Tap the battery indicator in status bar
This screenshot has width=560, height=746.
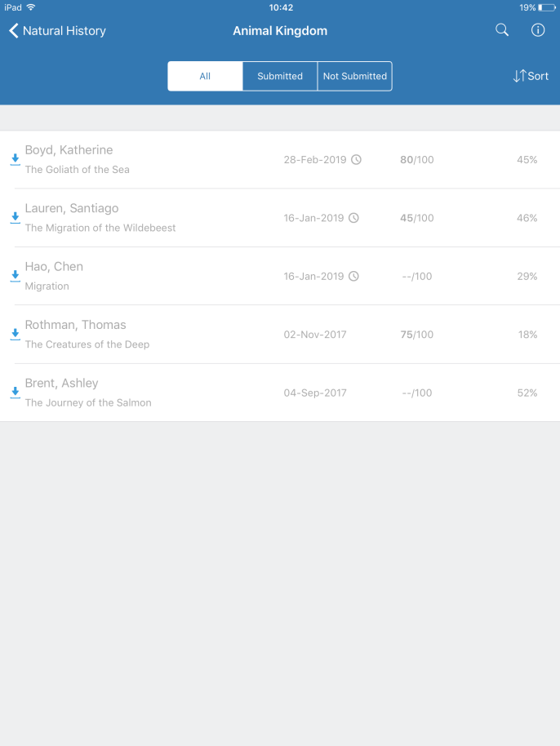coord(547,7)
